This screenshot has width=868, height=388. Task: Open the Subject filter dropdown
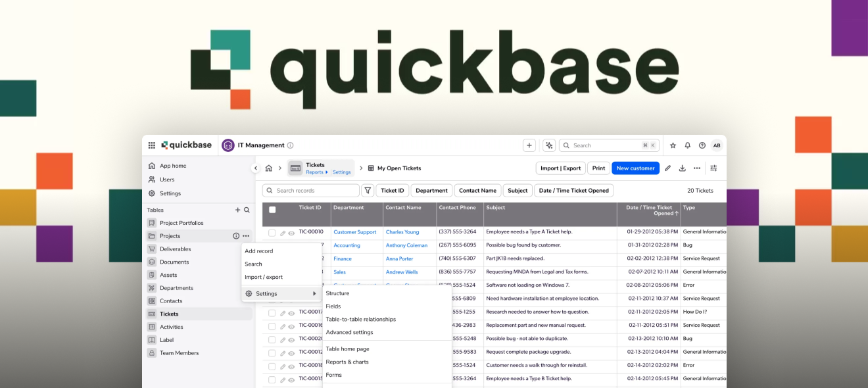(x=518, y=191)
